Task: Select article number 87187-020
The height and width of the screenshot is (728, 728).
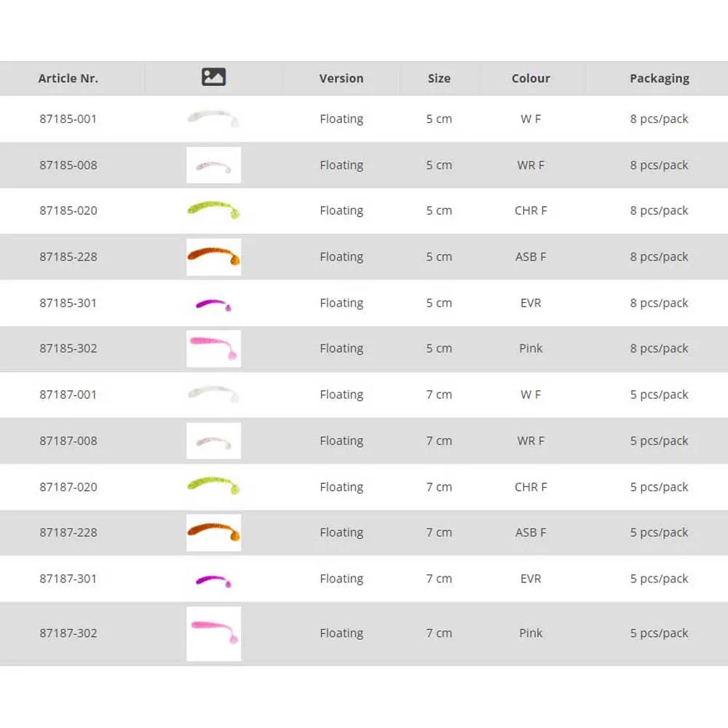Action: (x=68, y=487)
